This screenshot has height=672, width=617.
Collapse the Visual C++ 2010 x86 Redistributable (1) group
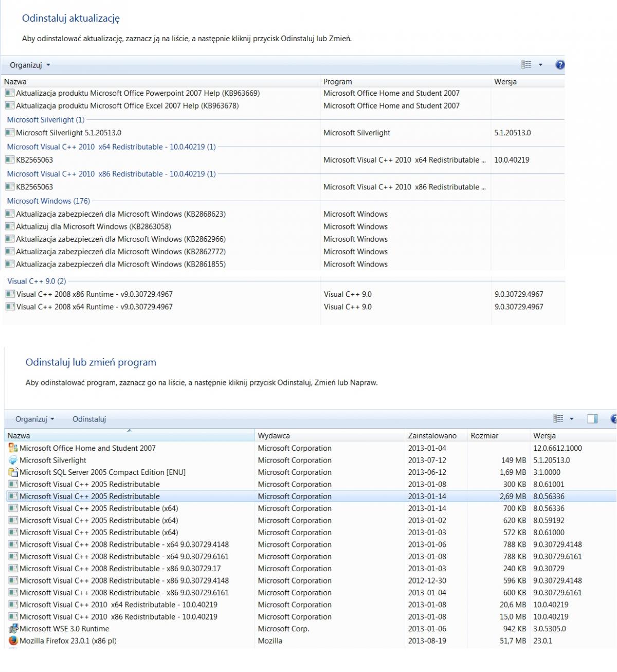pos(112,174)
